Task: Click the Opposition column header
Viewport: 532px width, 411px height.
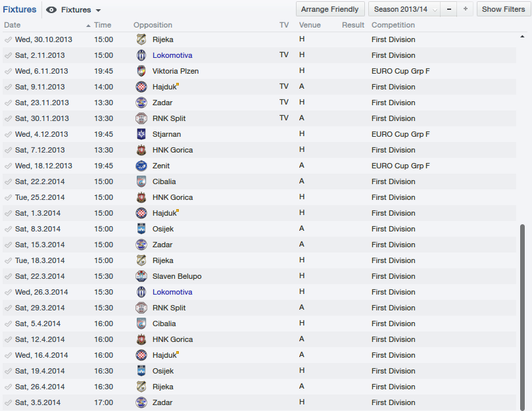Action: point(153,25)
